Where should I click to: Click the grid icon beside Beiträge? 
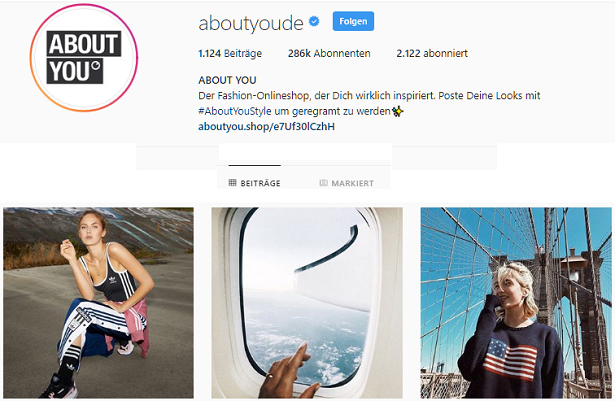[x=232, y=182]
